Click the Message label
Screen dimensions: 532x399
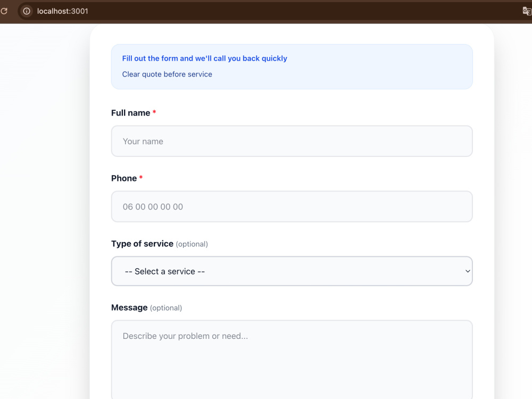pos(129,307)
